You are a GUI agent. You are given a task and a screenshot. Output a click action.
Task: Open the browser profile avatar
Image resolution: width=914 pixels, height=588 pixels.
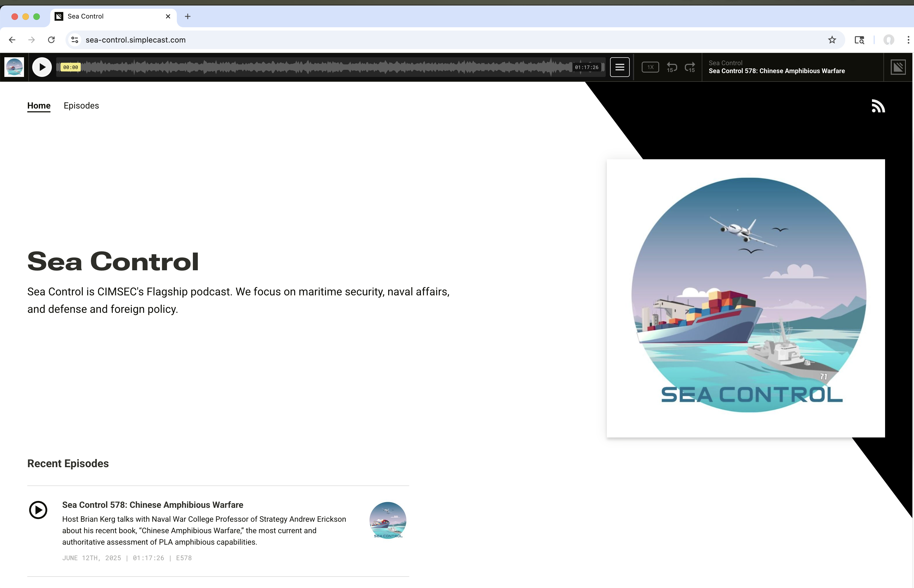[889, 40]
